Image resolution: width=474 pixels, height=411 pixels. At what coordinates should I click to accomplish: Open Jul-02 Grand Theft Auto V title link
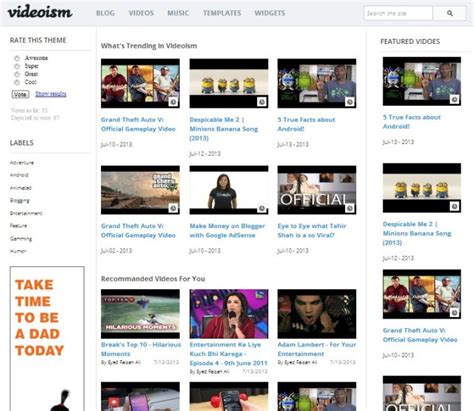click(138, 230)
